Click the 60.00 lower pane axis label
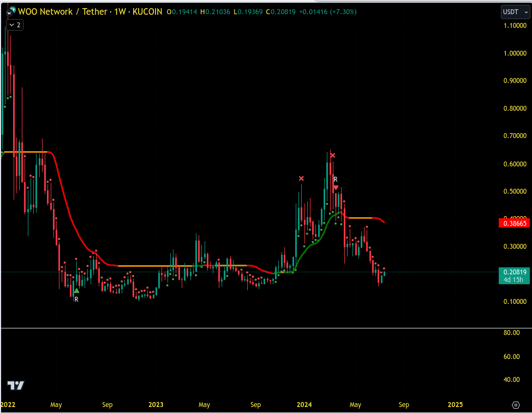 click(x=511, y=356)
